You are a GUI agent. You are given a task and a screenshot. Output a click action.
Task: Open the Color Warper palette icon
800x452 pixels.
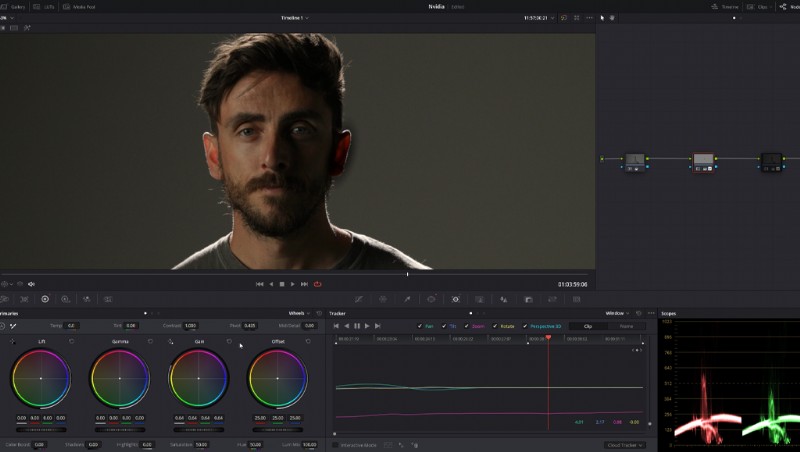383,299
